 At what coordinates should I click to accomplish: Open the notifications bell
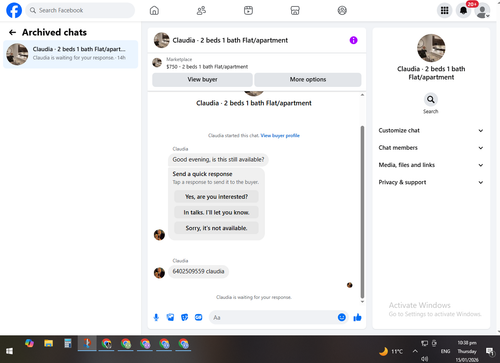463,10
